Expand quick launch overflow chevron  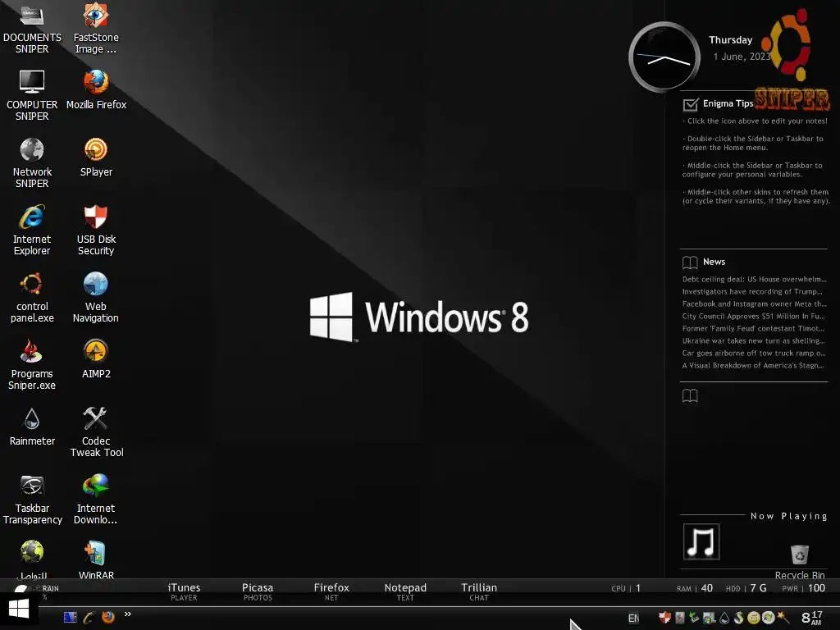click(x=127, y=614)
